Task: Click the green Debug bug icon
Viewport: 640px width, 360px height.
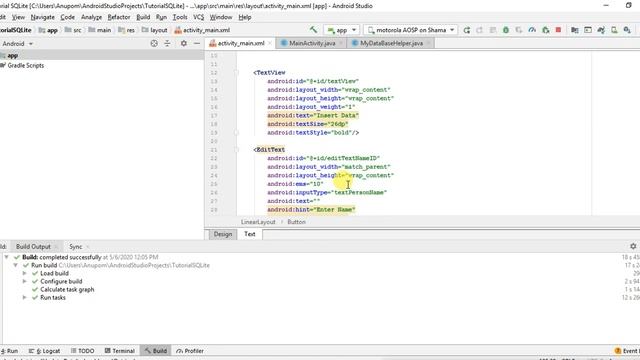Action: pos(506,30)
